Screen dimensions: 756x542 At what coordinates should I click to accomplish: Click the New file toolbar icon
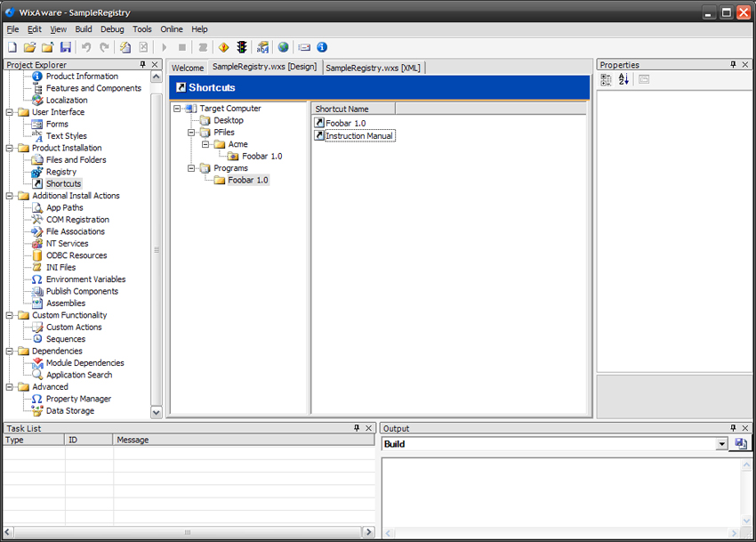point(12,47)
